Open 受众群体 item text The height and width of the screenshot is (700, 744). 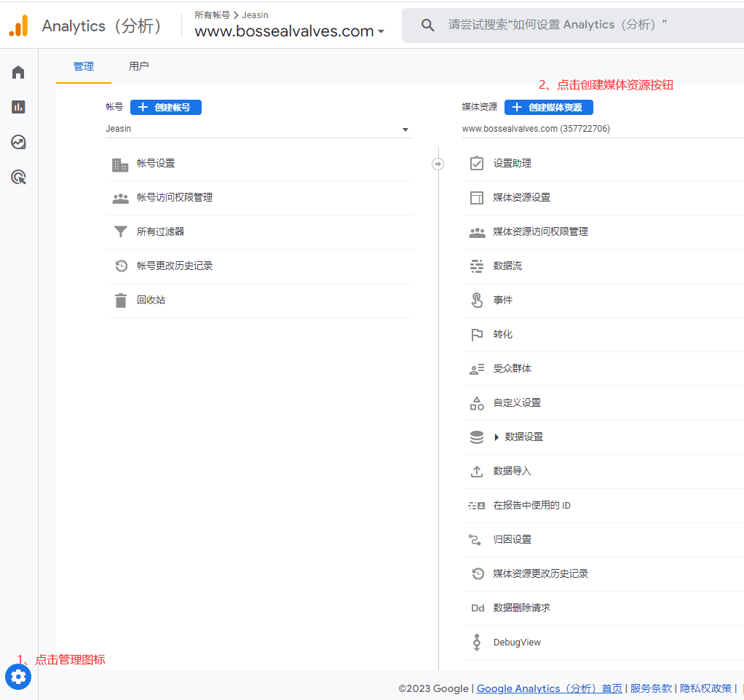[x=512, y=368]
